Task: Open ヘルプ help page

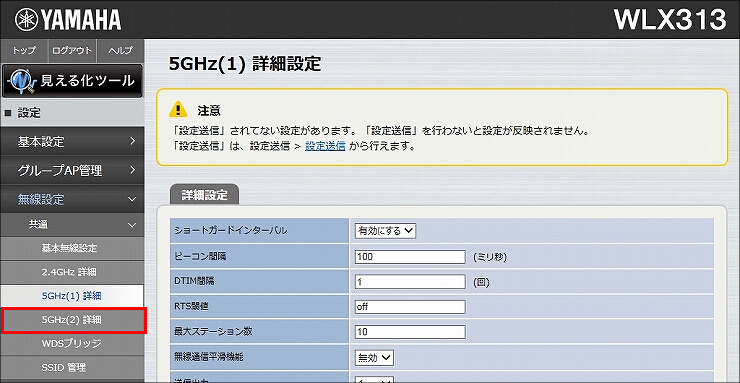Action: (x=120, y=50)
